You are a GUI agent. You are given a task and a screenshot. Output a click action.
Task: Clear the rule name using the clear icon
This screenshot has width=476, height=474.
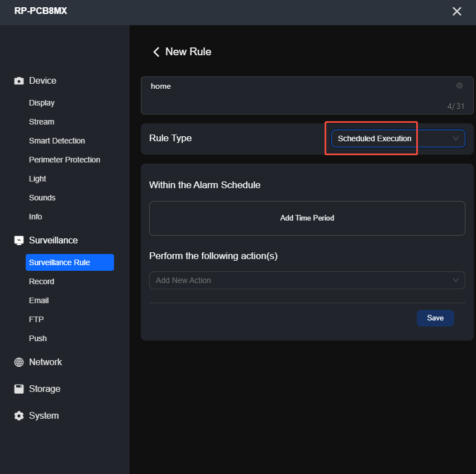coord(459,85)
